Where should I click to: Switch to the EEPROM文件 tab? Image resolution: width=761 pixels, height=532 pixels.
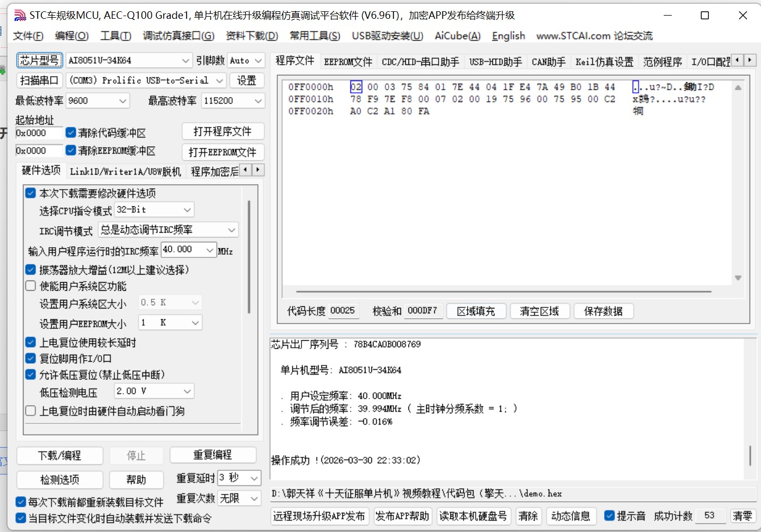[x=348, y=61]
